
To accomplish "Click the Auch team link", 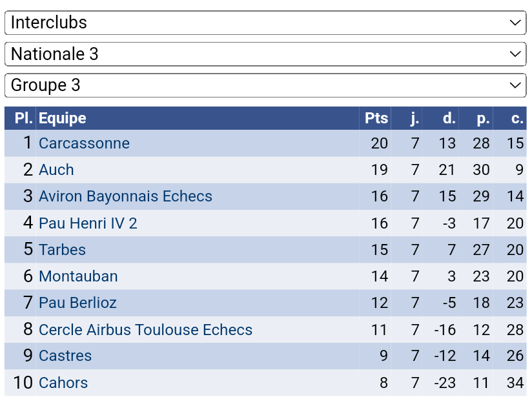I will [56, 170].
